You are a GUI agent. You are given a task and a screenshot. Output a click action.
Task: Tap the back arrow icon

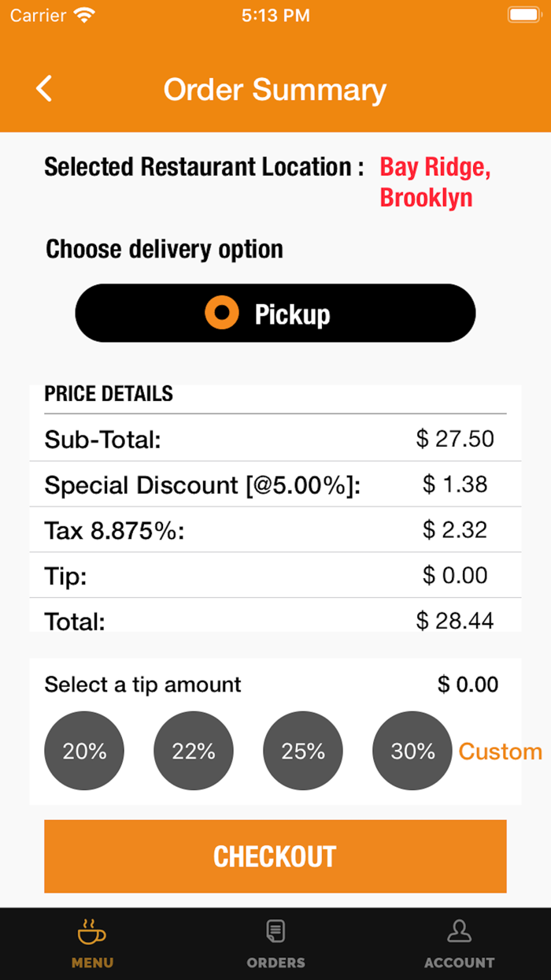click(44, 88)
